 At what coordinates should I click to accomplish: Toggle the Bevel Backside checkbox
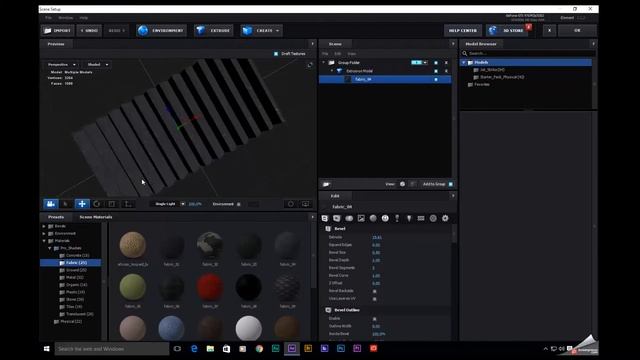[x=375, y=291]
